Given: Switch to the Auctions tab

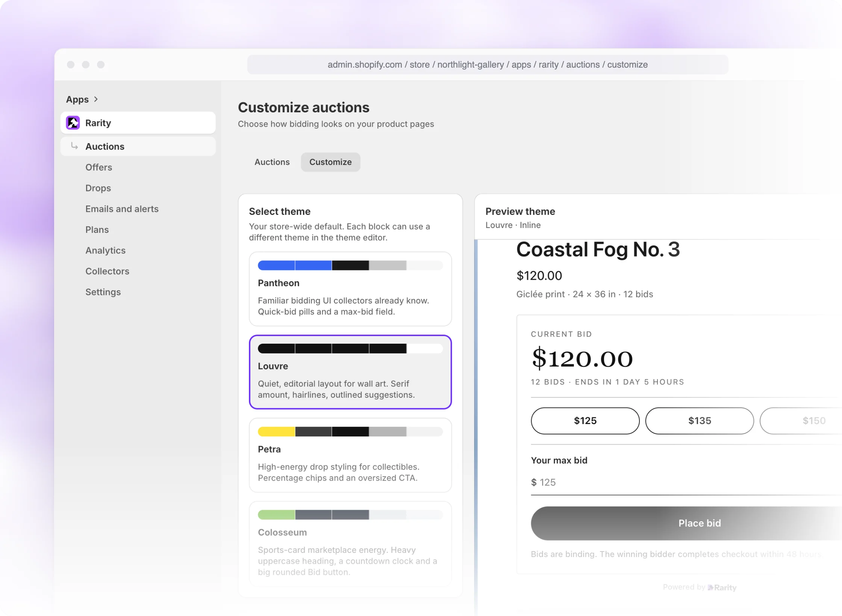Looking at the screenshot, I should pos(272,162).
